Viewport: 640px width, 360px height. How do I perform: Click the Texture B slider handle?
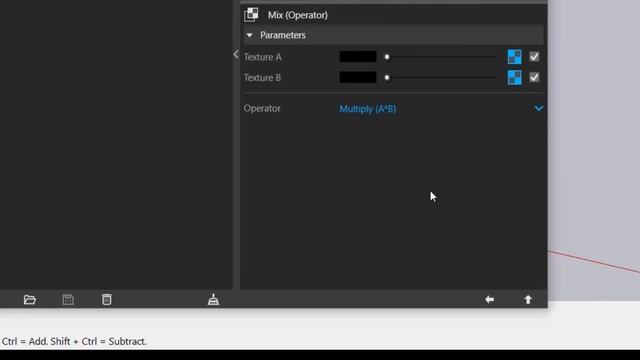pos(387,78)
